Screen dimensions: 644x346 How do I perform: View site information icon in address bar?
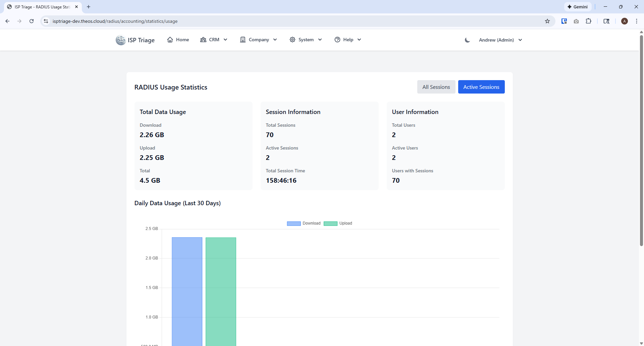click(x=46, y=21)
